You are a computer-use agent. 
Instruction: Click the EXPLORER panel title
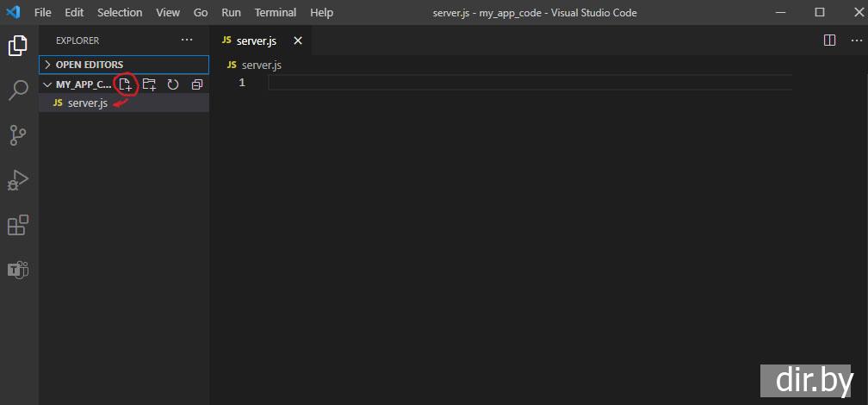coord(77,40)
